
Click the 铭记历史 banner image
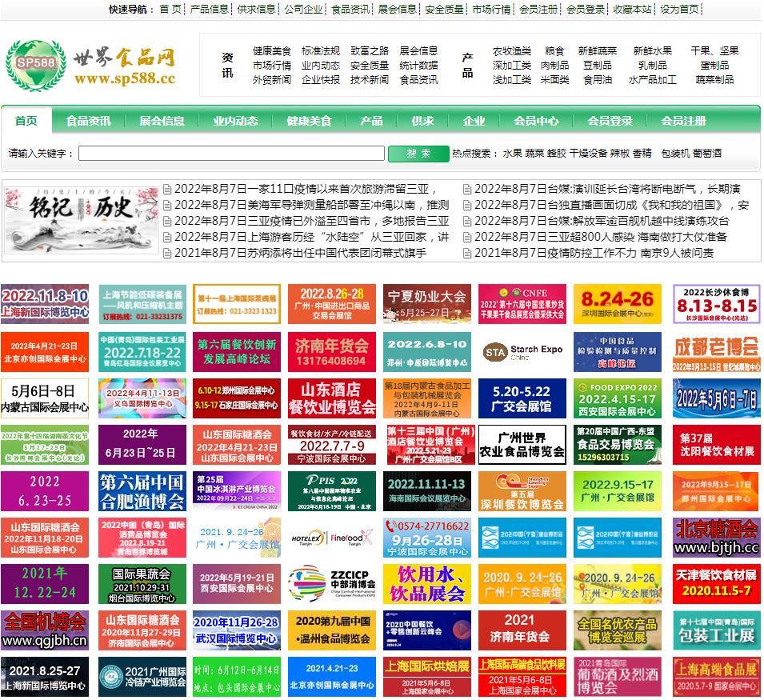pyautogui.click(x=82, y=219)
